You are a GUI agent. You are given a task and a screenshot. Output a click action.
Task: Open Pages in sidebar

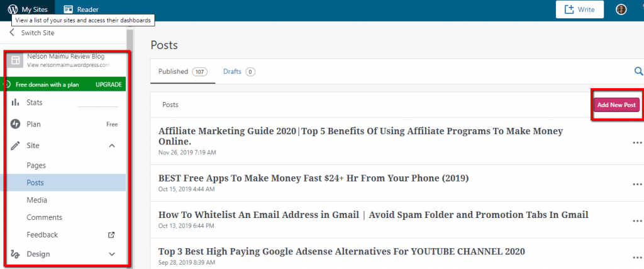coord(36,165)
